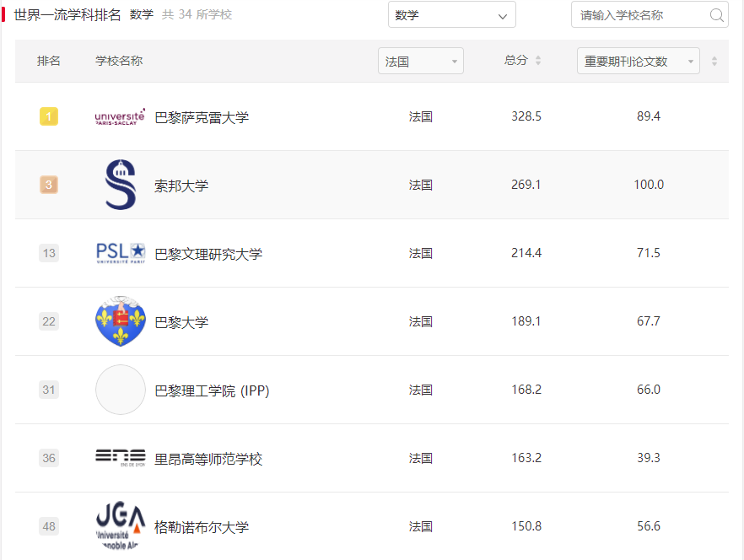Screen dimensions: 744x560
Task: Click the blank IPP logo placeholder
Action: pos(121,390)
